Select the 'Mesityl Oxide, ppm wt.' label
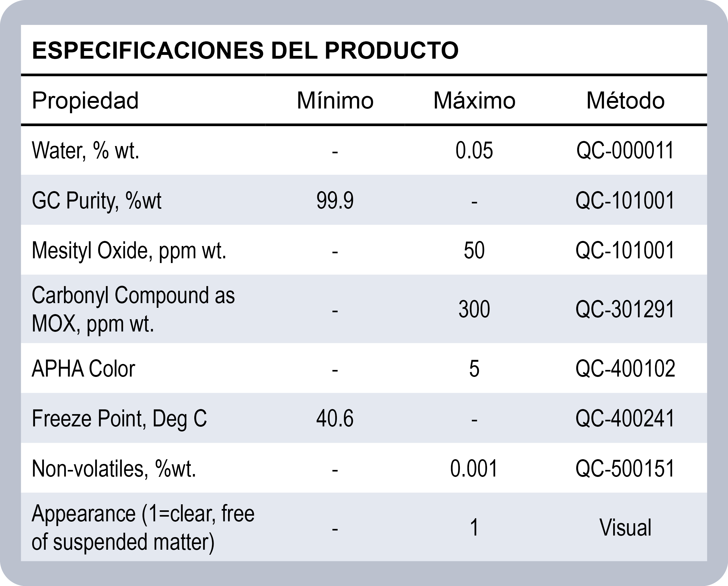728x586 pixels. coord(129,250)
